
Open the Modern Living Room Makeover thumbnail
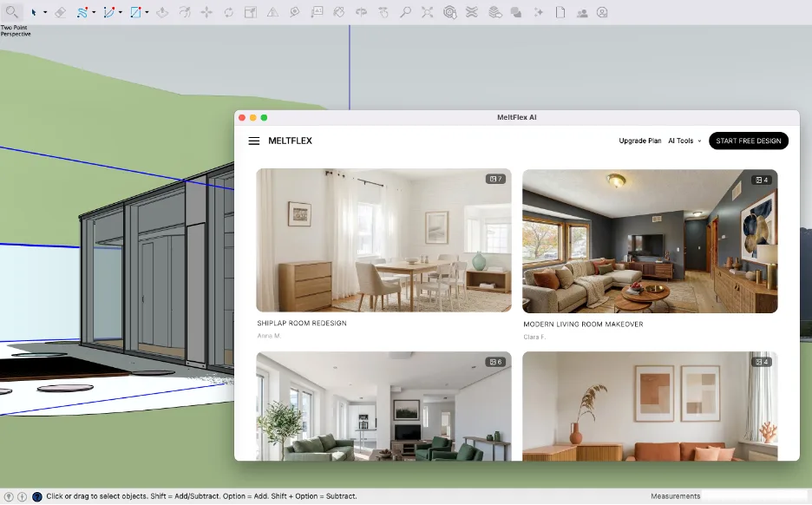[x=650, y=241]
